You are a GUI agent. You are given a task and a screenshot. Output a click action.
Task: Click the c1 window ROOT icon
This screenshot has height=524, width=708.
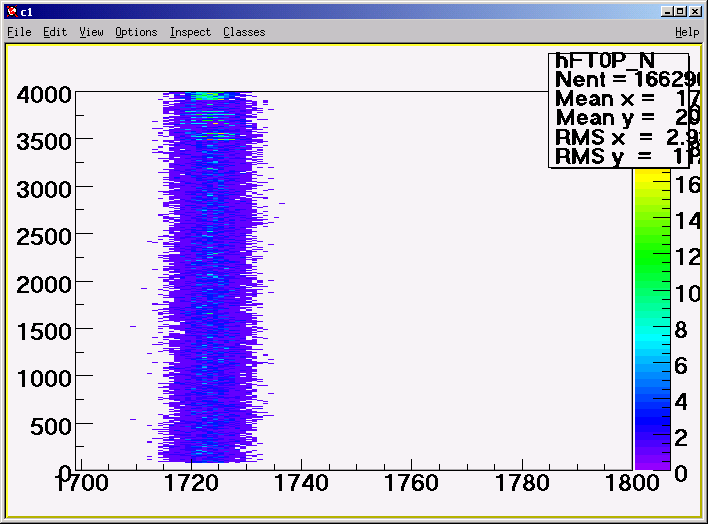(x=12, y=11)
